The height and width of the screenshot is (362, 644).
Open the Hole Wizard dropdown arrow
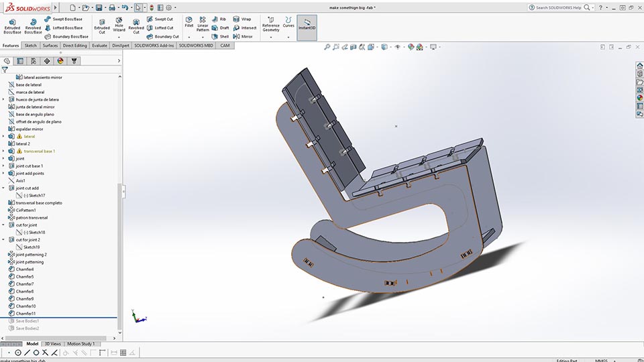(119, 38)
